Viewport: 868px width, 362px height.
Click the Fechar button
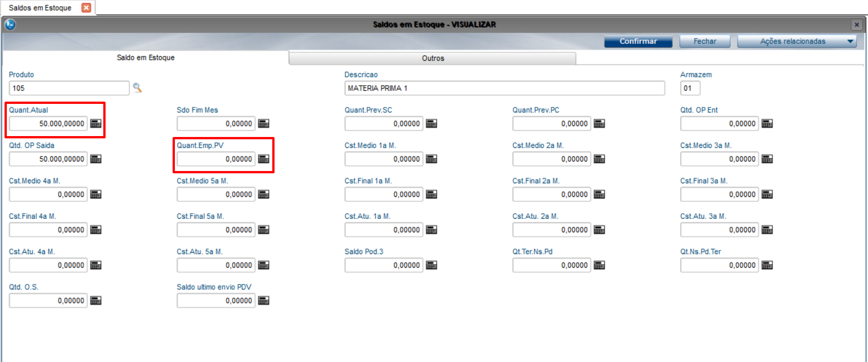[x=705, y=41]
